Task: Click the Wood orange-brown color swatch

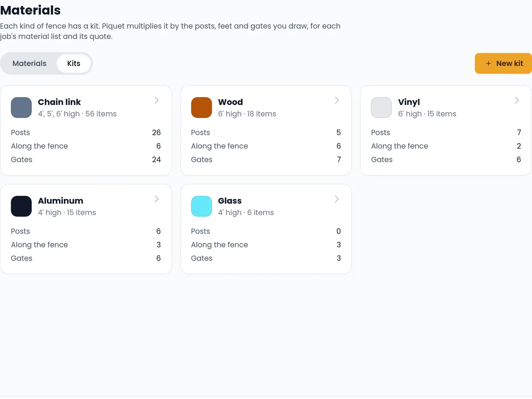Action: (201, 108)
